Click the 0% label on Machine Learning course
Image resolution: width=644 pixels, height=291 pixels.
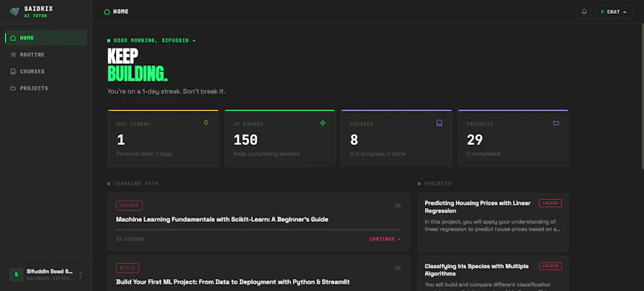pos(398,206)
